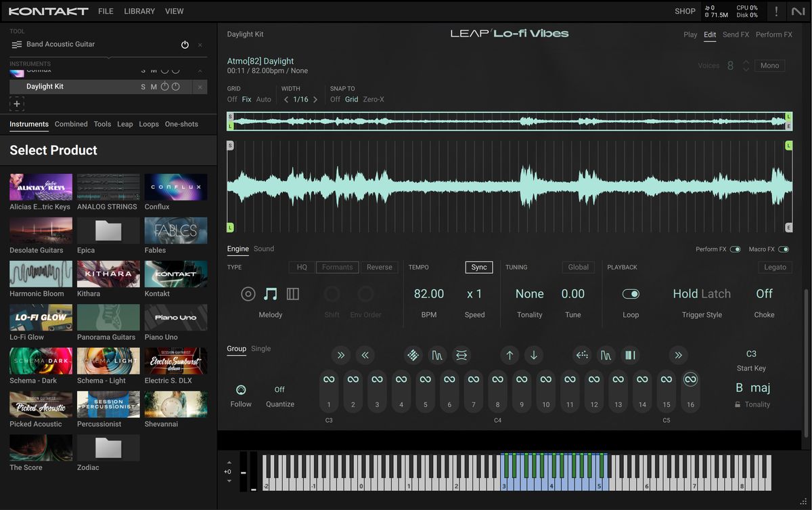Open the Lo-Fi Glow product thumbnail
This screenshot has width=812, height=510.
pos(40,317)
